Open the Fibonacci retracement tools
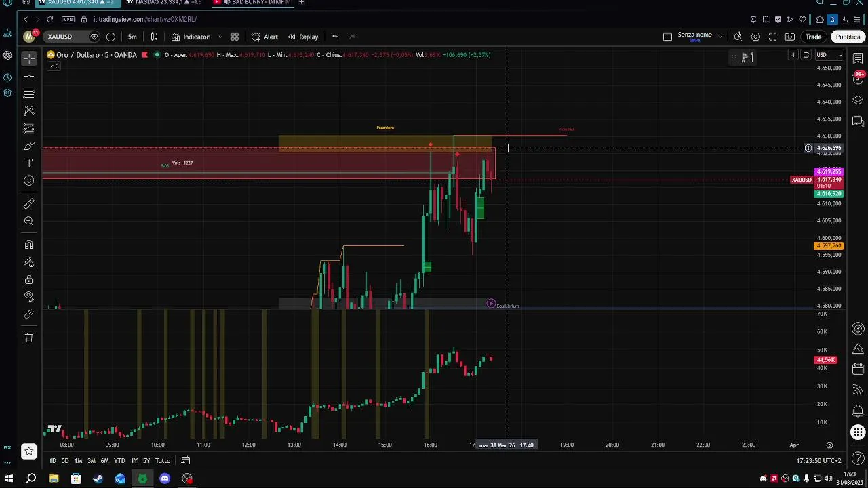This screenshot has height=488, width=868. pyautogui.click(x=28, y=94)
